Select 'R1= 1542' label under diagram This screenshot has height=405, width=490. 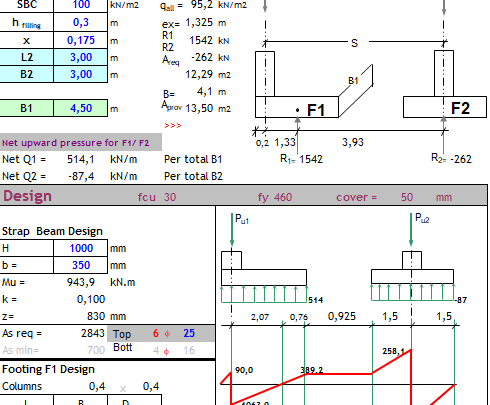[301, 159]
